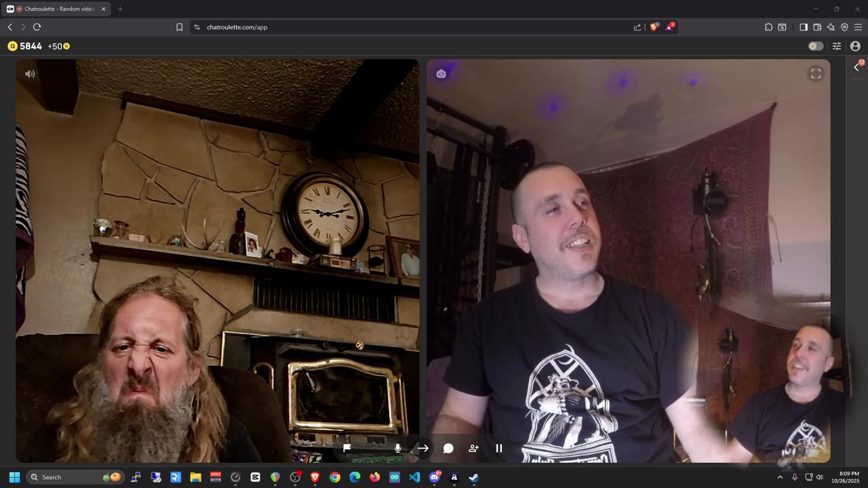Expand the side panel chevron with notifications

point(857,66)
